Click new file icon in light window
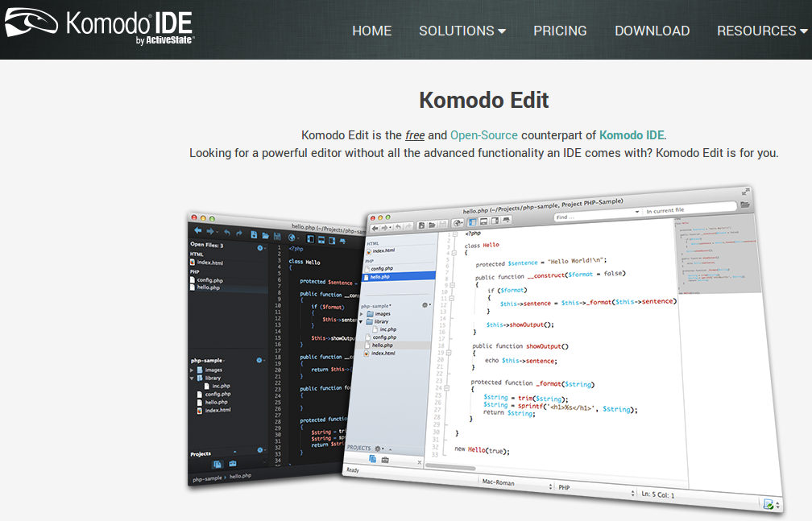 (421, 225)
